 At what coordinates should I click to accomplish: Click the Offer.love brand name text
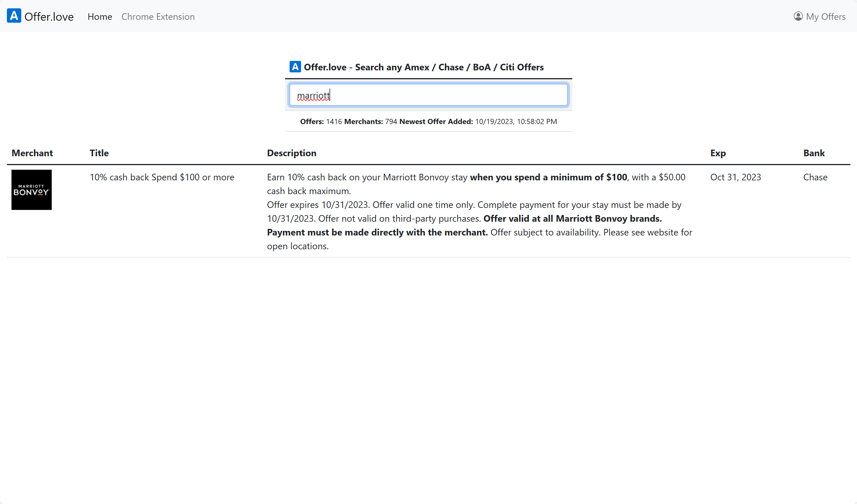49,17
